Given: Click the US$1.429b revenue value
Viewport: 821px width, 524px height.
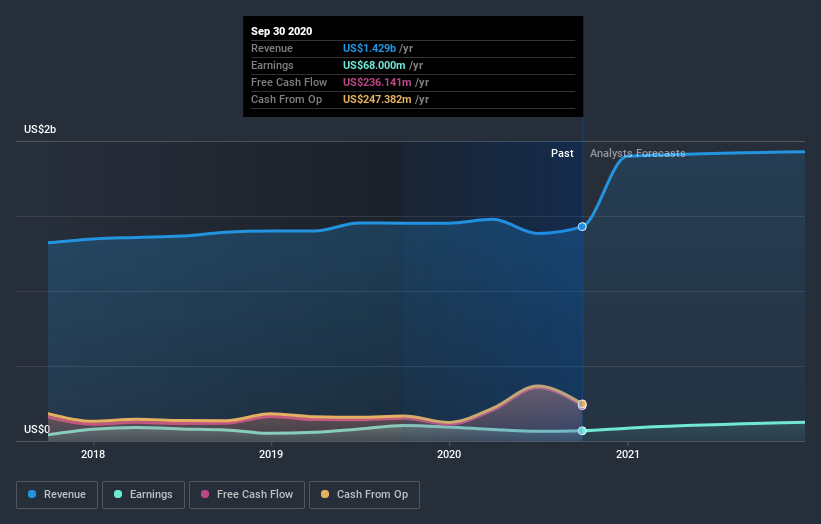Looking at the screenshot, I should tap(370, 48).
